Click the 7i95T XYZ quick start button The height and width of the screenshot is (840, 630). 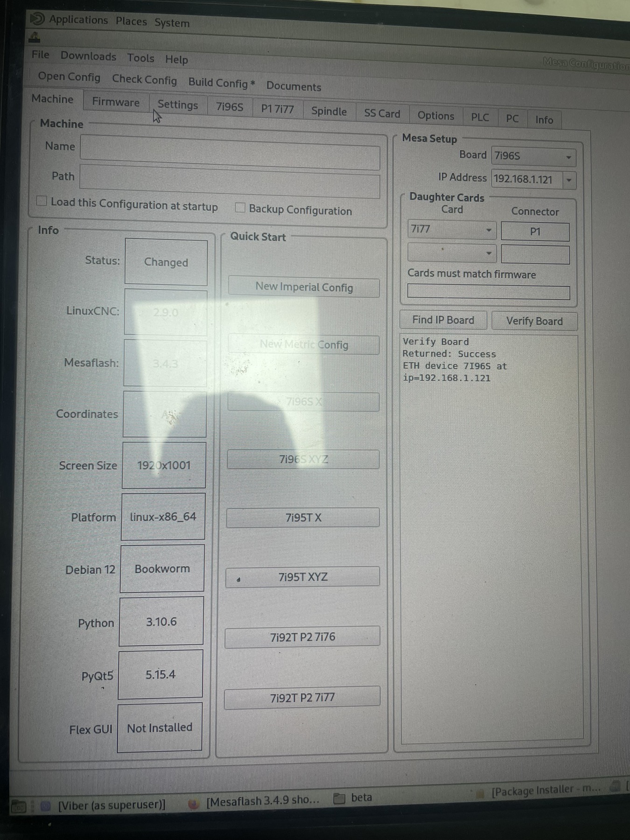pyautogui.click(x=302, y=577)
